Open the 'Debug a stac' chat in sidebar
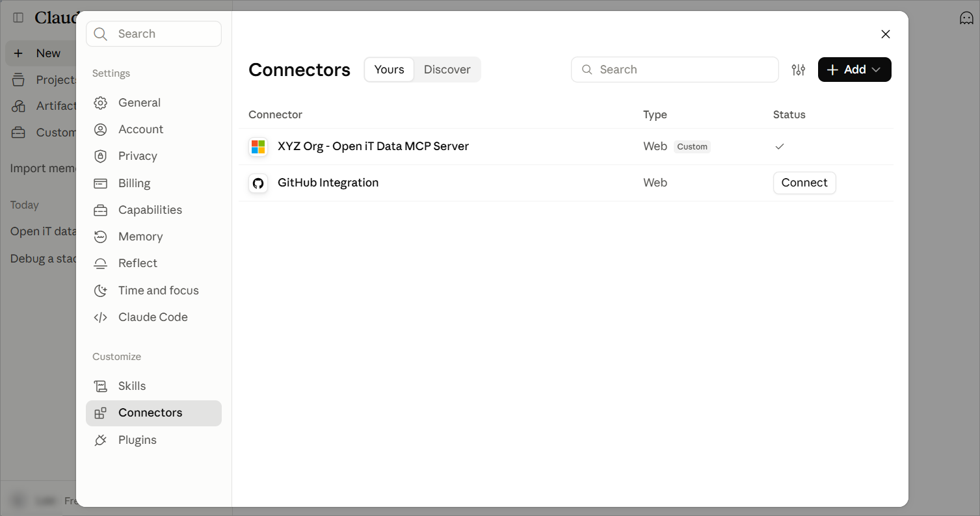The height and width of the screenshot is (516, 980). [x=43, y=259]
